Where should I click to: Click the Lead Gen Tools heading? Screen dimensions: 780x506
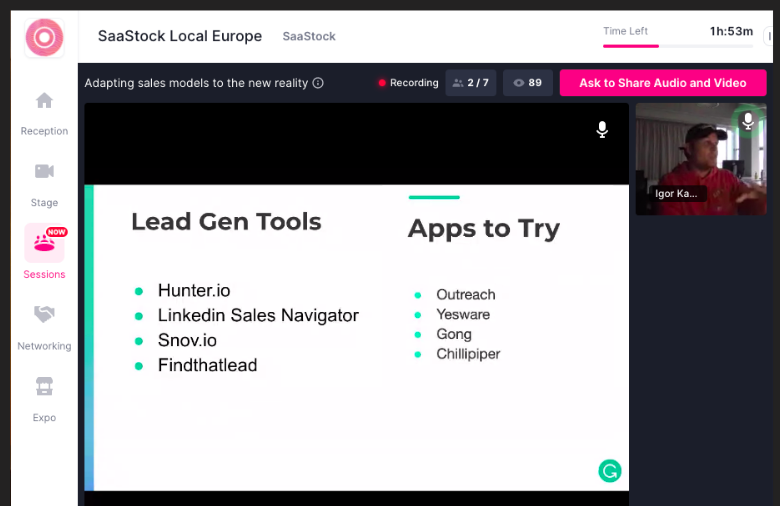pyautogui.click(x=226, y=222)
